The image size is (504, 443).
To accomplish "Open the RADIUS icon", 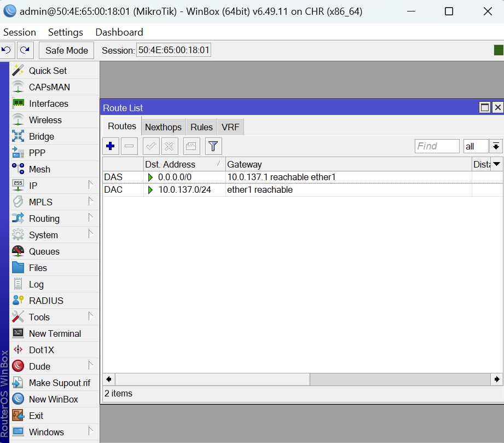I will [18, 301].
